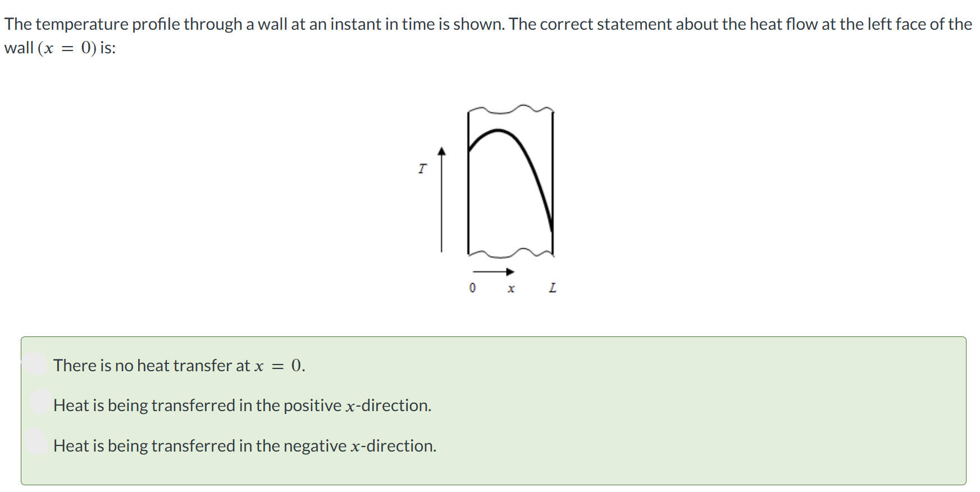
Task: Select the 'no heat transfer' radio button
Action: point(37,364)
